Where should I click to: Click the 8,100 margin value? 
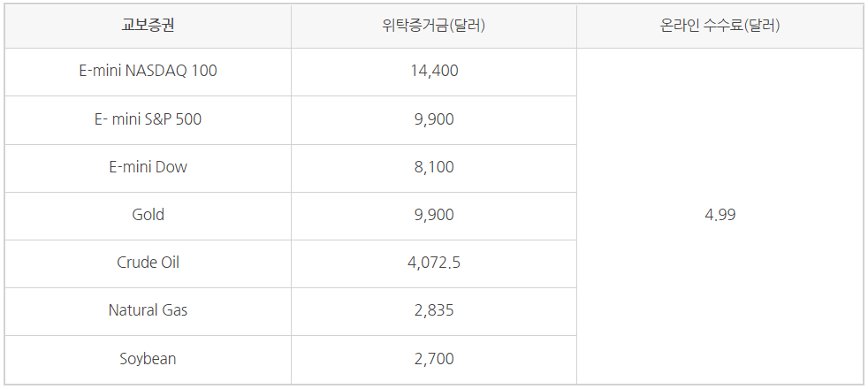[x=434, y=167]
